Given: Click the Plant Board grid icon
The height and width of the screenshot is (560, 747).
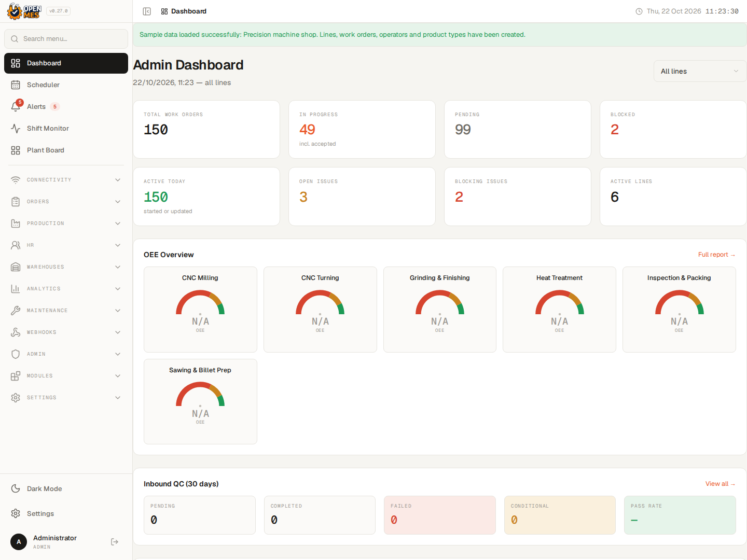Looking at the screenshot, I should (16, 150).
